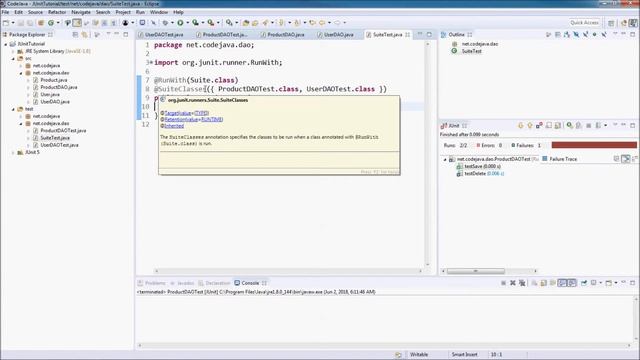
Task: Toggle Link with Editor in Package Explorer
Action: [84, 35]
